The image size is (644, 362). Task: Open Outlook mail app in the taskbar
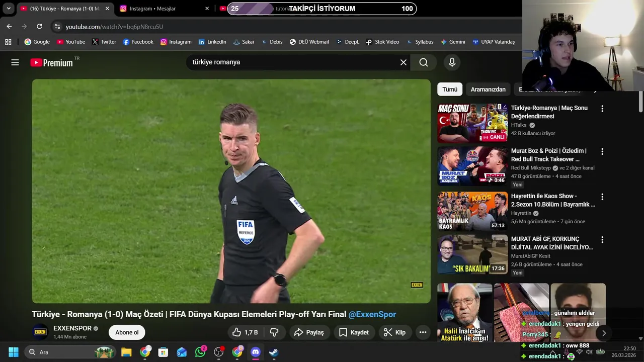tap(182, 352)
